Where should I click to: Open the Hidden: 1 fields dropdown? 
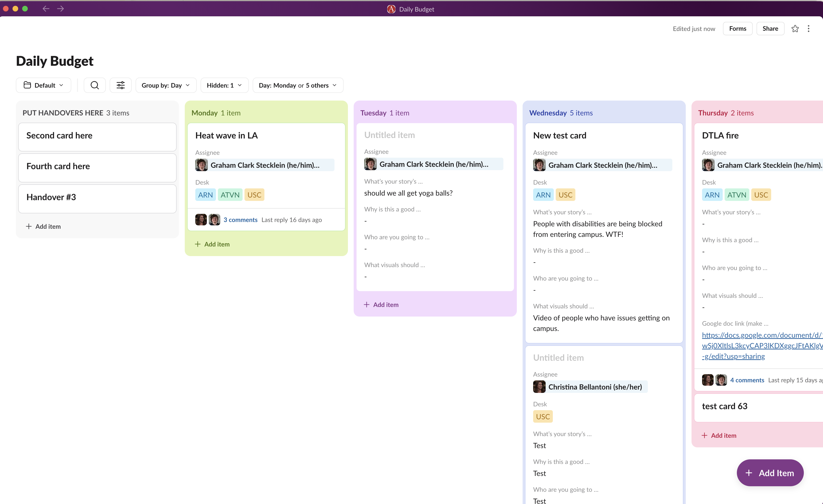click(x=224, y=85)
